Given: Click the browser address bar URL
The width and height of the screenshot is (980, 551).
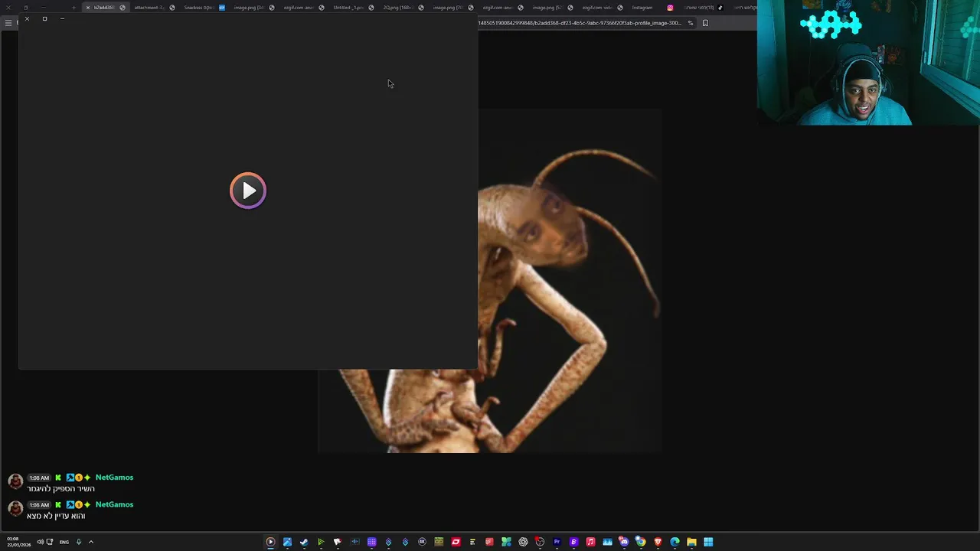Looking at the screenshot, I should (580, 23).
